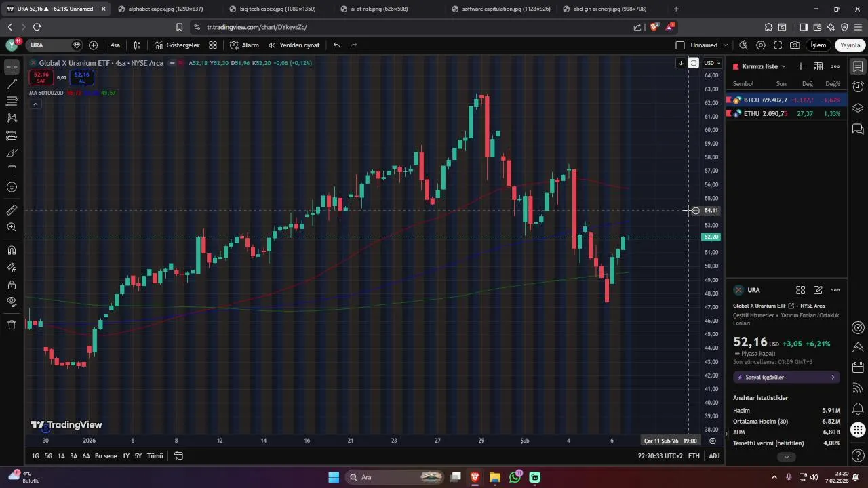Click the blue 52,16 AL buy button
The width and height of the screenshot is (868, 488).
(x=81, y=77)
